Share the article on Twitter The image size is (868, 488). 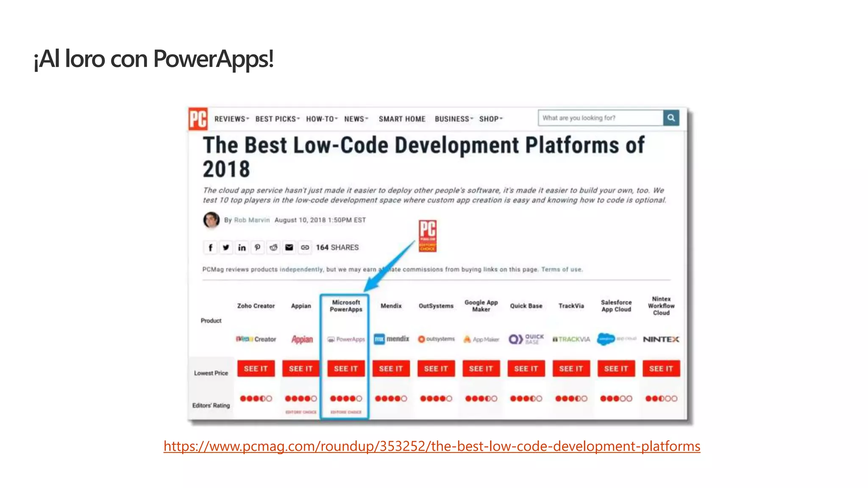coord(226,247)
